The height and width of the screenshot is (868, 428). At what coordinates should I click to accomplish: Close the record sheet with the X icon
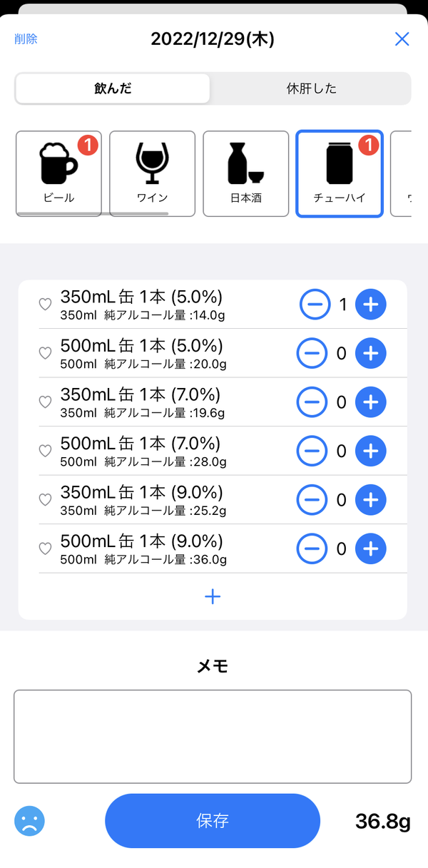pyautogui.click(x=402, y=39)
